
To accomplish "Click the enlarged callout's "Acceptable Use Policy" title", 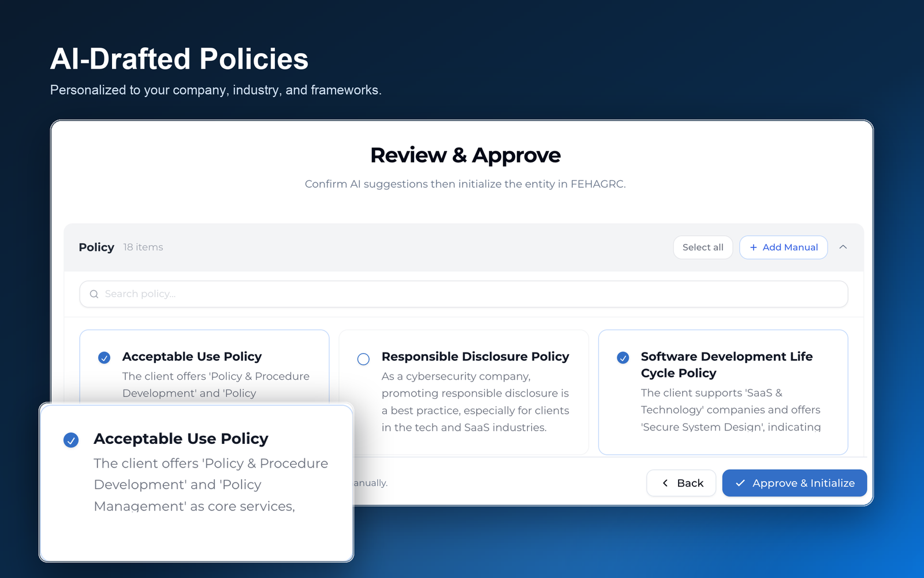I will 181,439.
